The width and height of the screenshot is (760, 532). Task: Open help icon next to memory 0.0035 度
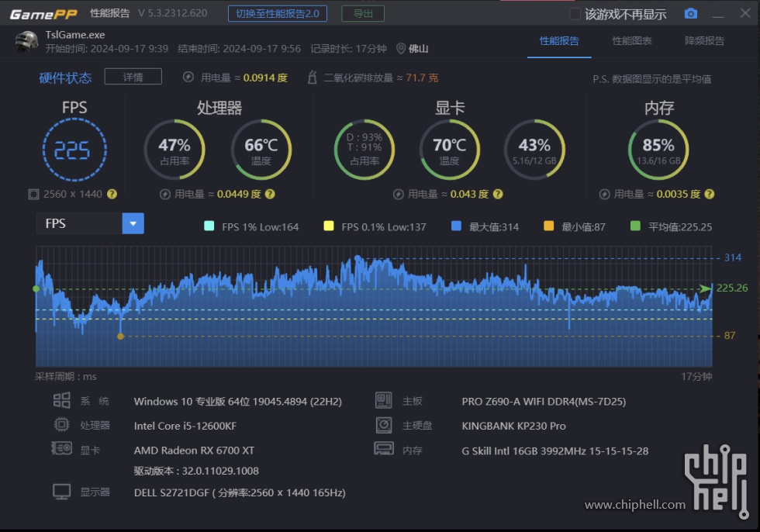point(709,195)
